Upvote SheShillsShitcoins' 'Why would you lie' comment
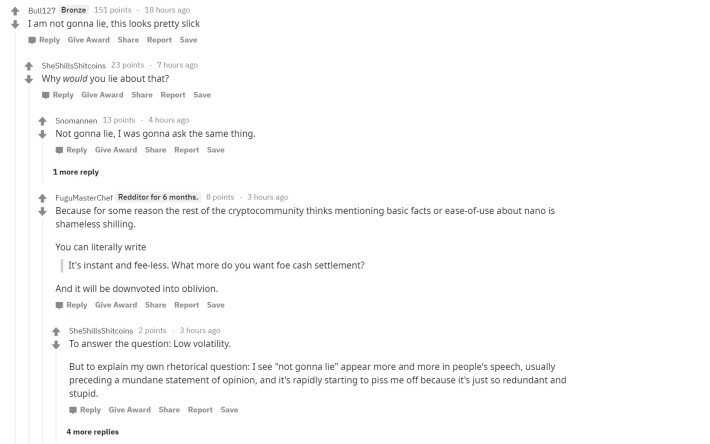 coord(29,66)
